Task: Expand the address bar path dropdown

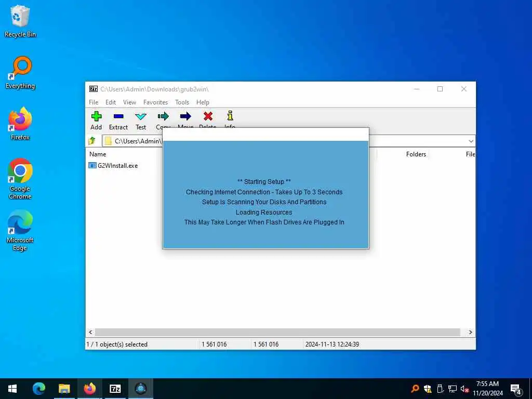Action: pyautogui.click(x=471, y=141)
